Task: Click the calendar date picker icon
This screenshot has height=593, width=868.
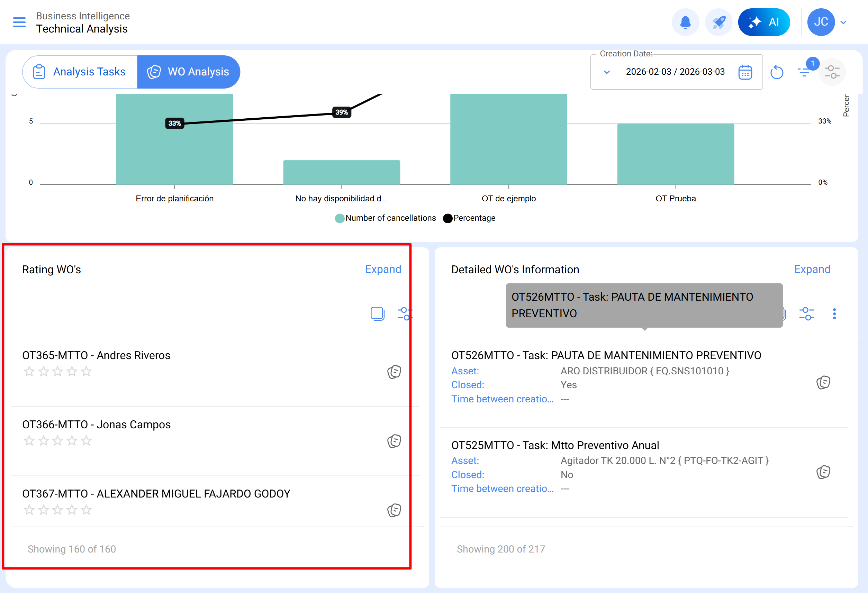Action: pos(745,72)
